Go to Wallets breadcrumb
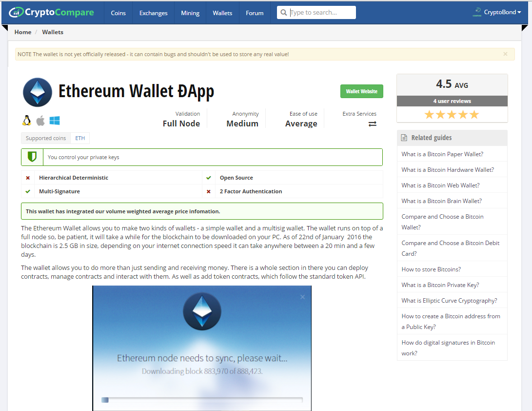The height and width of the screenshot is (411, 532). pyautogui.click(x=53, y=32)
